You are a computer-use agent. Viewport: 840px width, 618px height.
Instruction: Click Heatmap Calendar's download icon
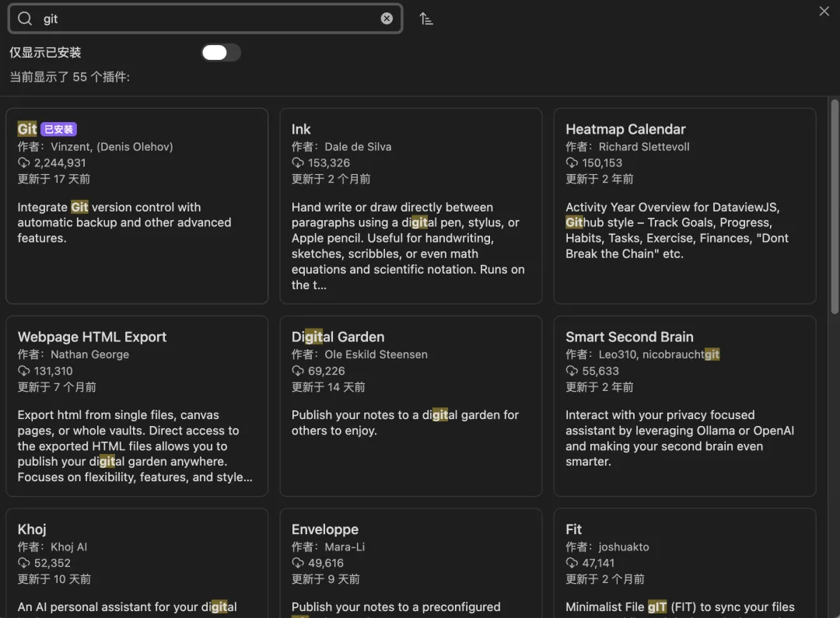[572, 163]
